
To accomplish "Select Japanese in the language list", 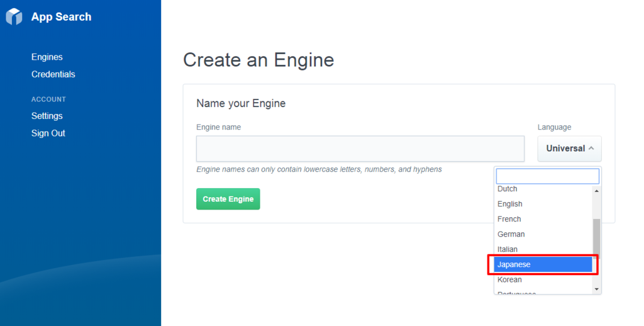I will pyautogui.click(x=543, y=264).
